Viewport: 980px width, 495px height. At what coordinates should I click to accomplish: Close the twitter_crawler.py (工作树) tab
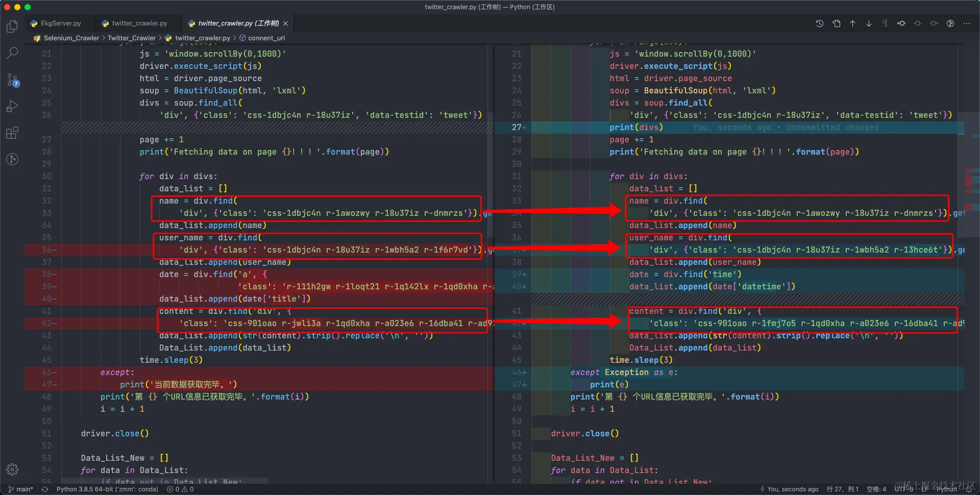click(286, 23)
